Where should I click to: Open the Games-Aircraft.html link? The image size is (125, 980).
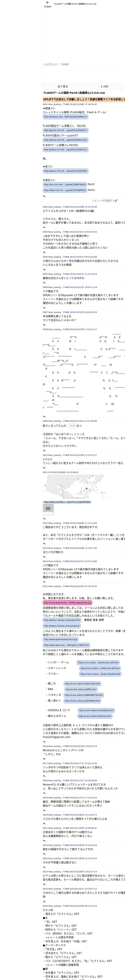98,662
